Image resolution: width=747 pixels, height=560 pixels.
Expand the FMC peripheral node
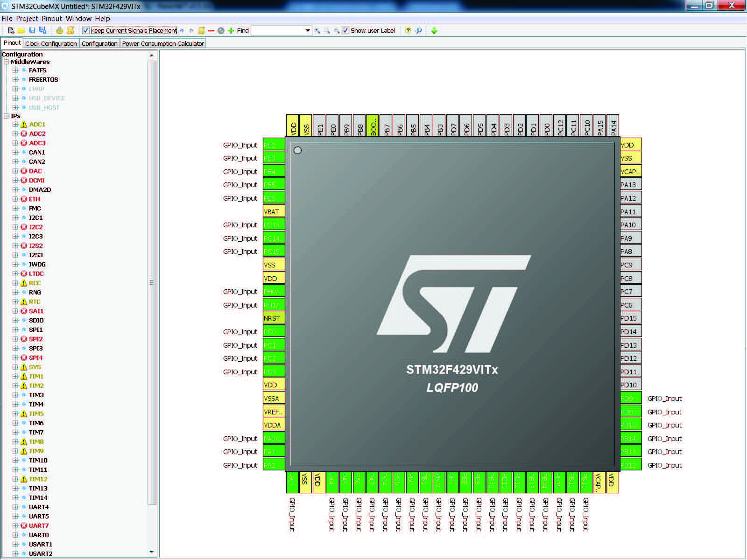[x=15, y=209]
